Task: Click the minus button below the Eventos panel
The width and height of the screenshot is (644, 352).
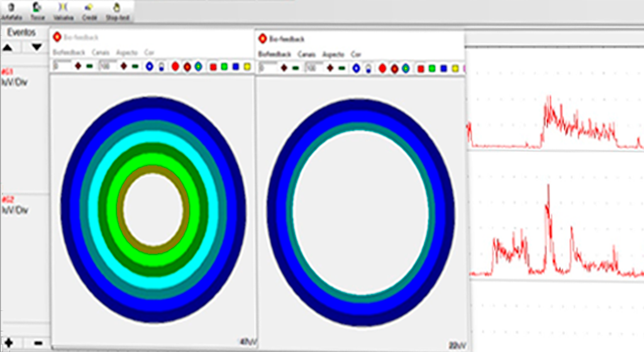Action: (x=38, y=343)
